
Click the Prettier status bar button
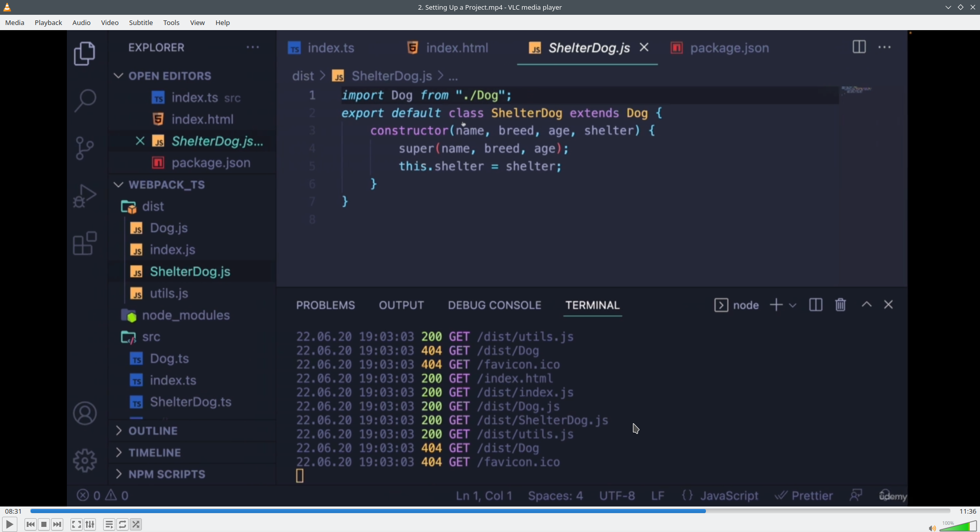[804, 495]
